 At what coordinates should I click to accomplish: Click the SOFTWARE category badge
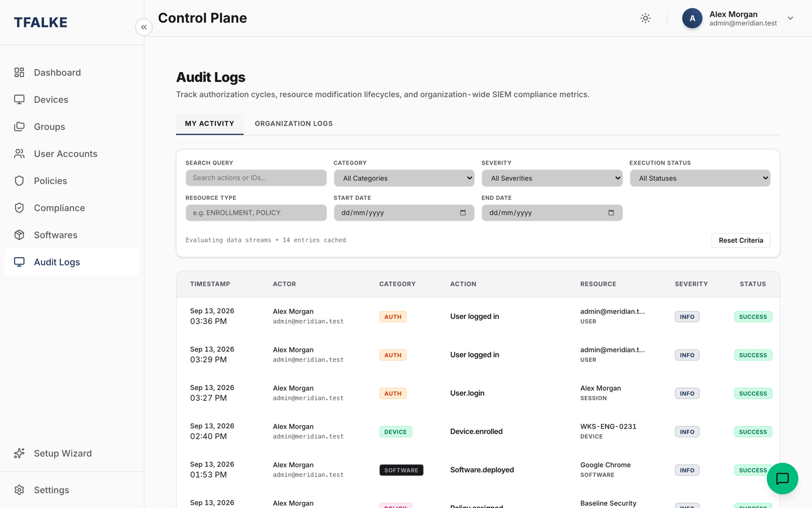[x=401, y=470]
